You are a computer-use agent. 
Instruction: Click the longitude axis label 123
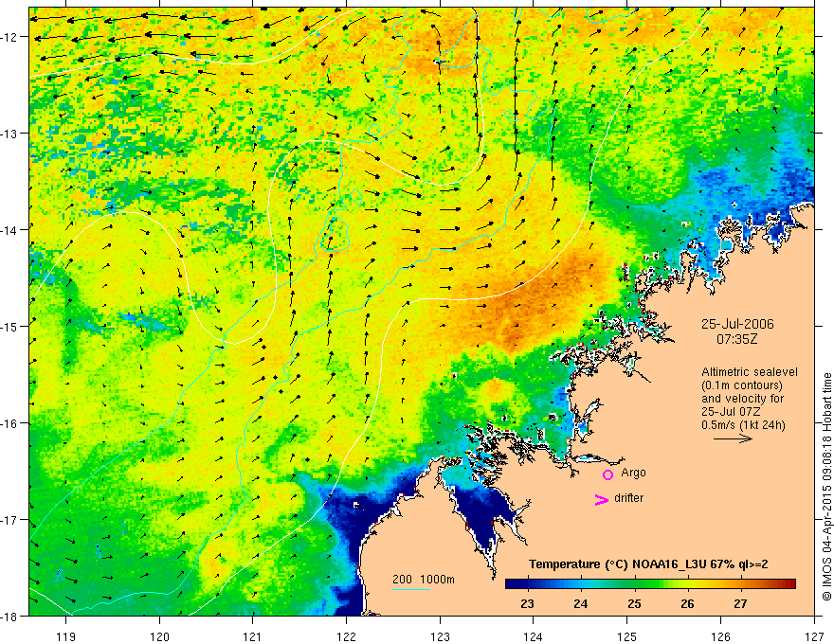pyautogui.click(x=440, y=636)
